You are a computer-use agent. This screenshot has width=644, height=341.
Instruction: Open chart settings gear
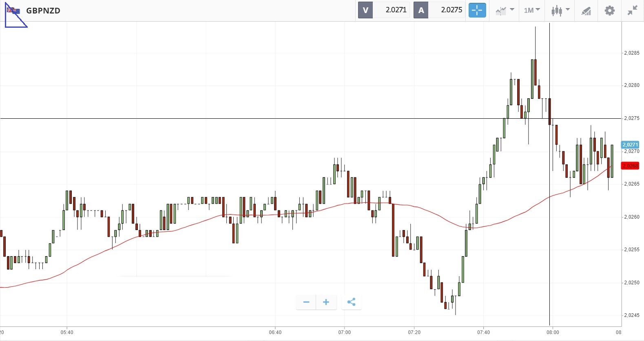point(609,11)
